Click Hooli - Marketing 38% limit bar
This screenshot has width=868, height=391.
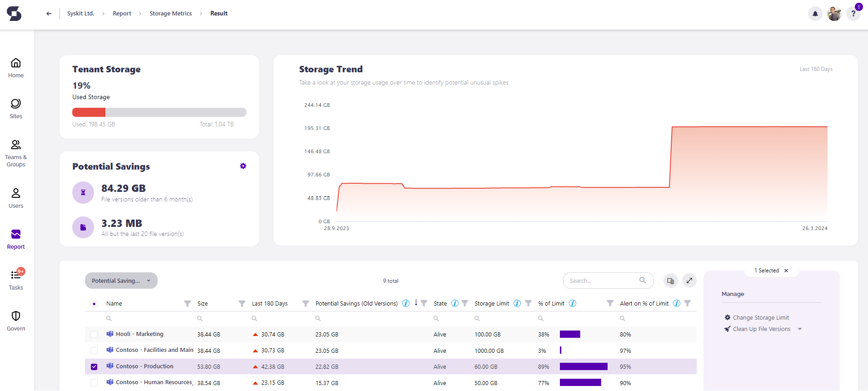[x=570, y=334]
